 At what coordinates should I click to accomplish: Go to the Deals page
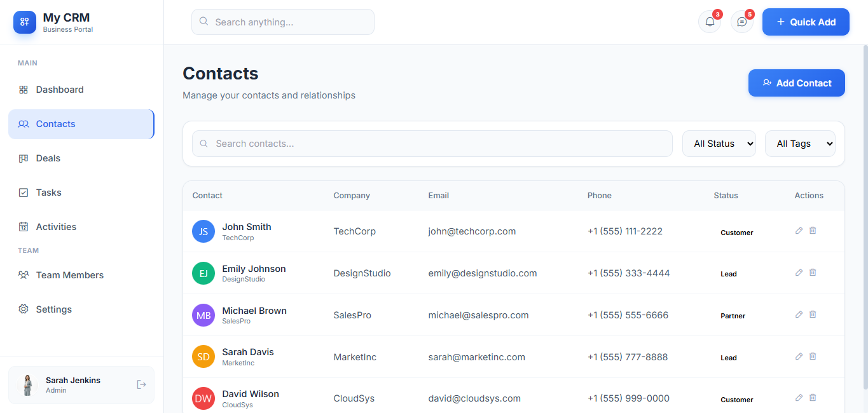coord(48,158)
